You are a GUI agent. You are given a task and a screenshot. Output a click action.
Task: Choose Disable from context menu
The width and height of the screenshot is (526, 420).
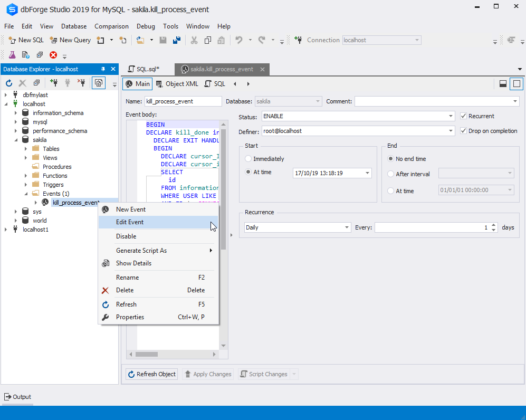click(158, 236)
